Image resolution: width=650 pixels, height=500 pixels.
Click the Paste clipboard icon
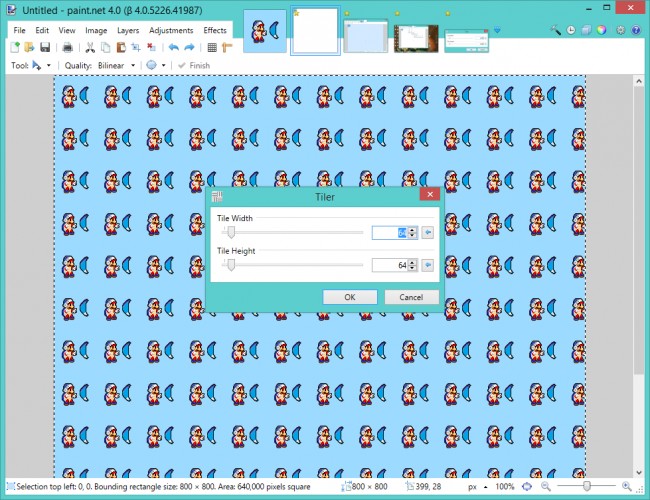[x=121, y=48]
